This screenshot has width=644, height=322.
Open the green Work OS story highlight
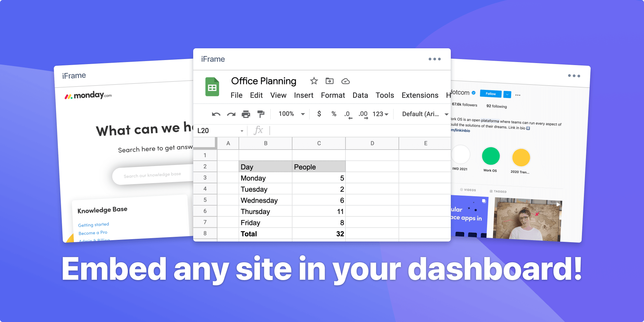491,156
